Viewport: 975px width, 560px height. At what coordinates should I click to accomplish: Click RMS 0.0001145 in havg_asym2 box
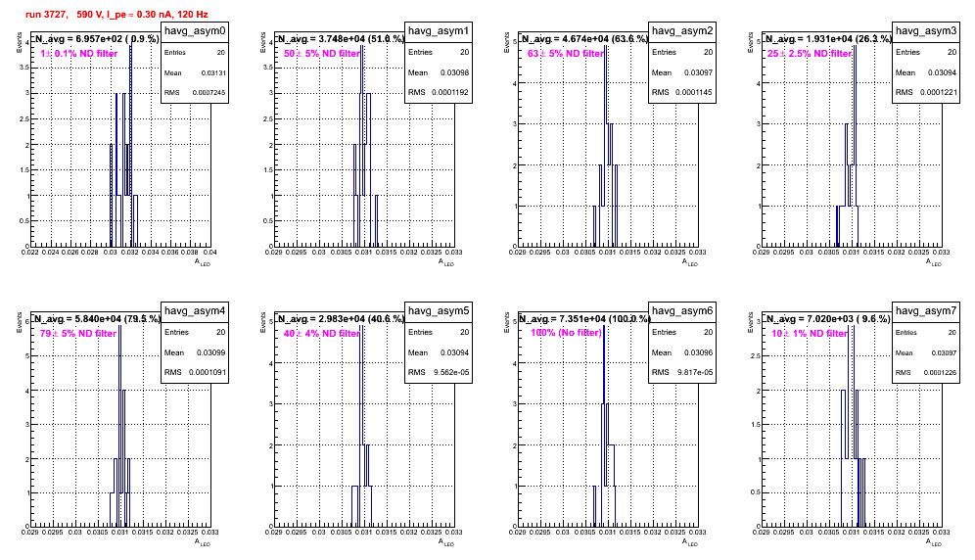(x=682, y=93)
